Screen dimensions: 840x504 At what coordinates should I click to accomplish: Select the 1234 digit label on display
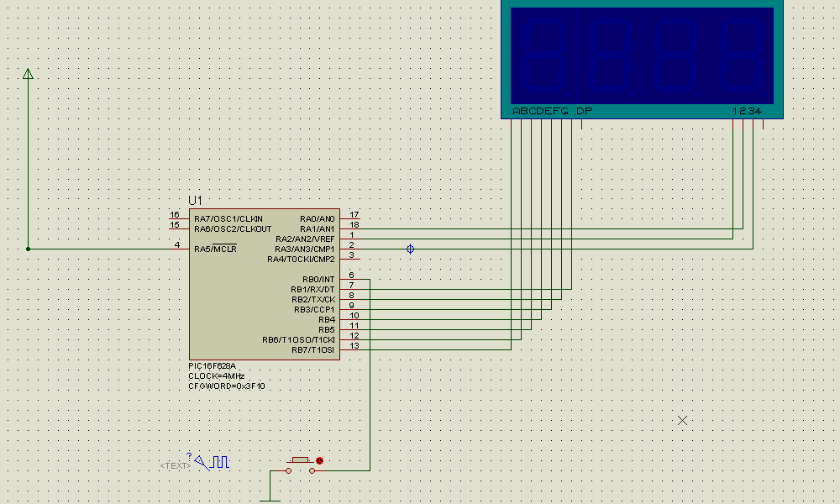pyautogui.click(x=747, y=111)
